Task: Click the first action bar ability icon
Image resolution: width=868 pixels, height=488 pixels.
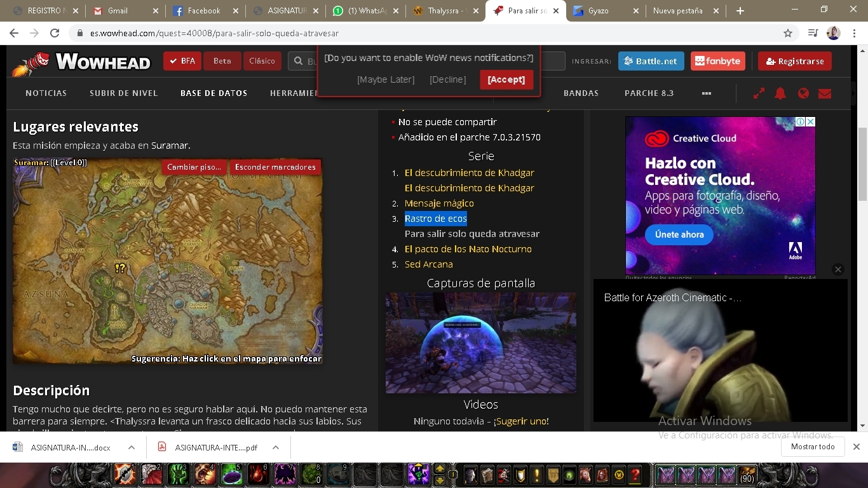Action: (x=125, y=475)
